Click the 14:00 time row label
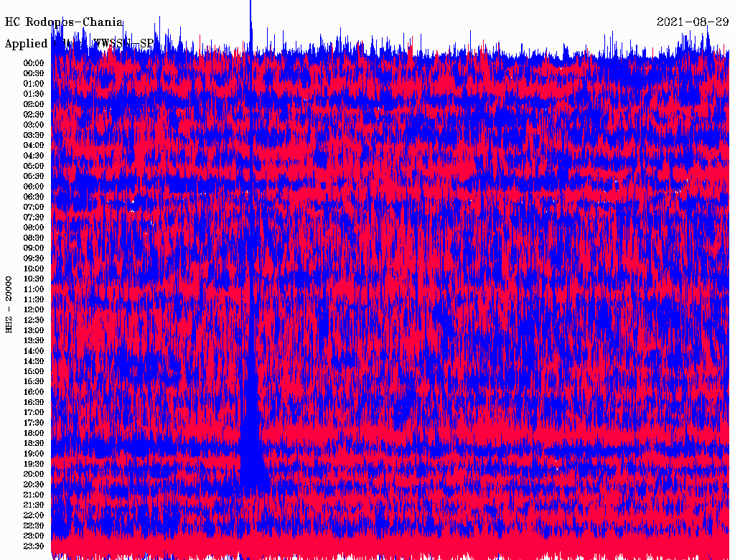735x560 pixels. (34, 351)
